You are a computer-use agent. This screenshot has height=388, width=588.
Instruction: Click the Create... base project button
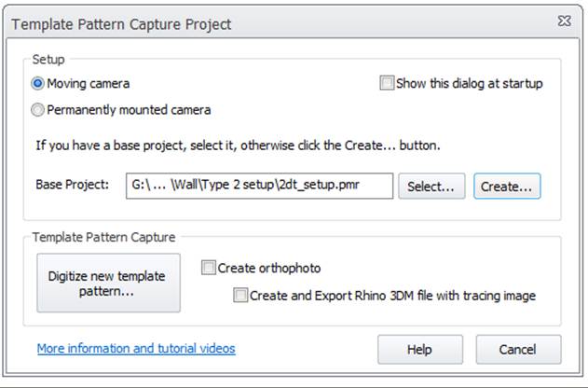(x=506, y=187)
